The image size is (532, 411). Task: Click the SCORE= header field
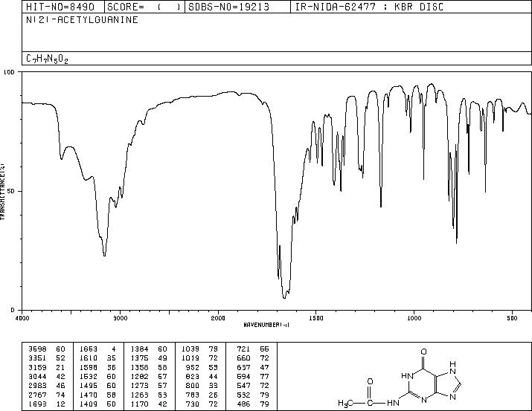point(144,7)
